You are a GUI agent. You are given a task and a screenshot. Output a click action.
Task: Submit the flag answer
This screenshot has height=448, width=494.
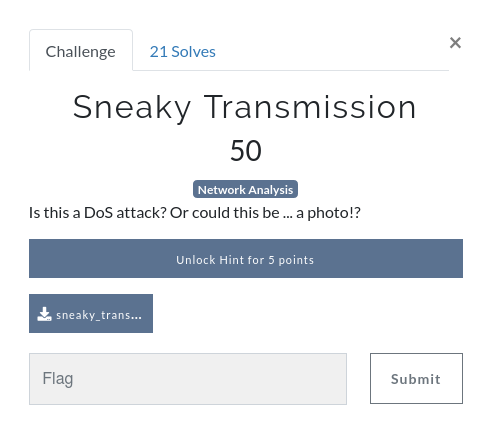[x=416, y=379]
